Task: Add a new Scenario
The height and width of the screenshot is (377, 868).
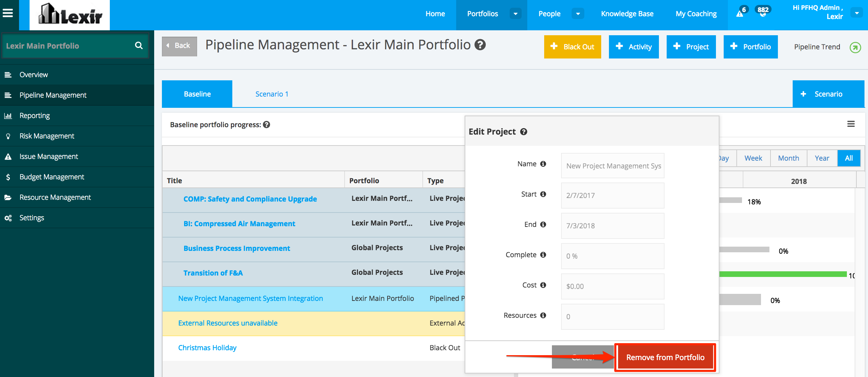Action: point(828,94)
